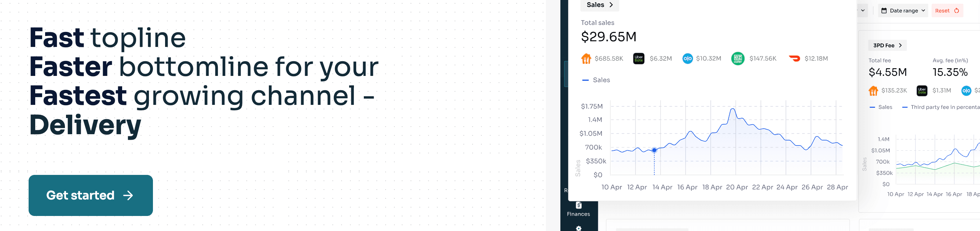This screenshot has height=231, width=980.
Task: Click the Uber Eats icon beside $6.32M
Action: pyautogui.click(x=639, y=59)
